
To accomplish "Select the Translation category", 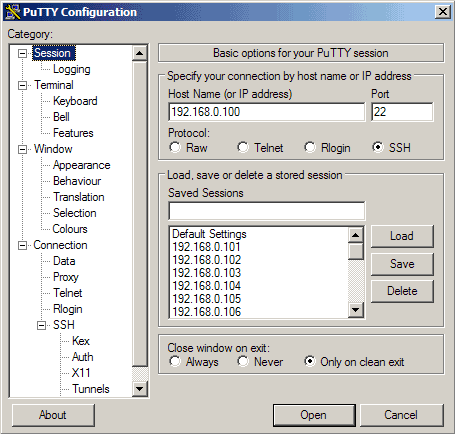I will [x=79, y=197].
